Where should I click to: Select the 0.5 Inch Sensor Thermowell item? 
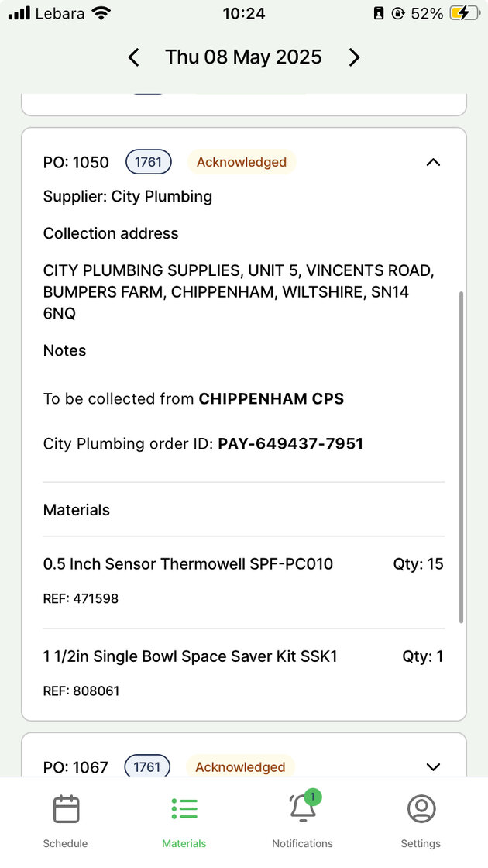188,564
